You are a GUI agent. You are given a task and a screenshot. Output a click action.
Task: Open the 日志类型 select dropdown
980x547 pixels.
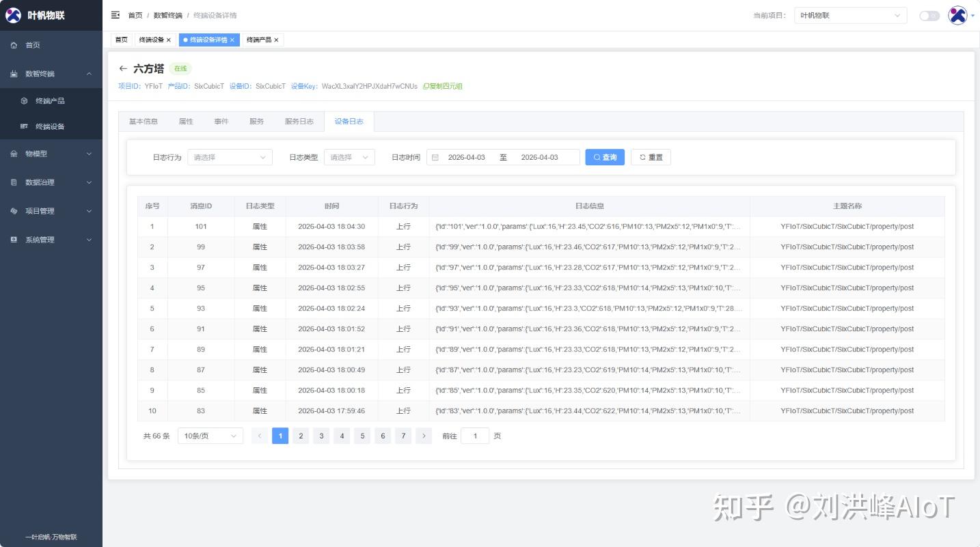tap(349, 157)
